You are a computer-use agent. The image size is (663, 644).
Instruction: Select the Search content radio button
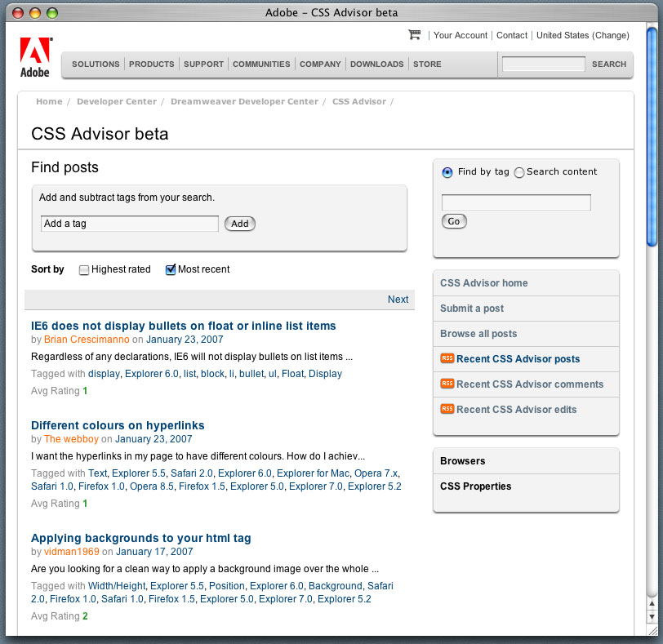(519, 172)
